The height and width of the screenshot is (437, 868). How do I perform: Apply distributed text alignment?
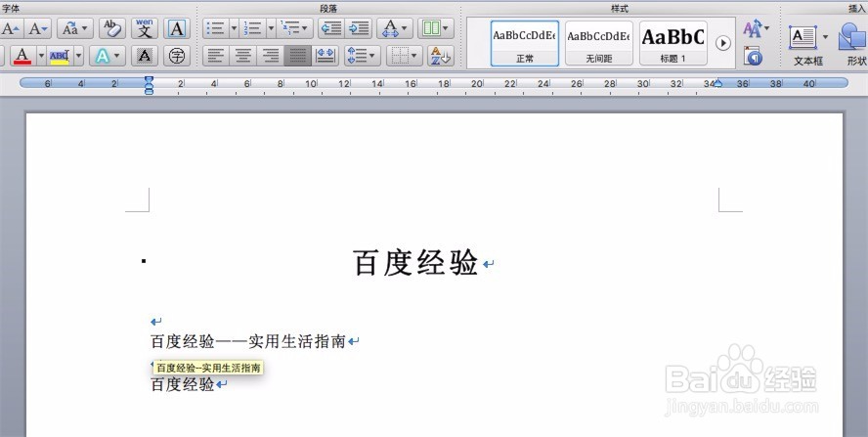pos(325,56)
